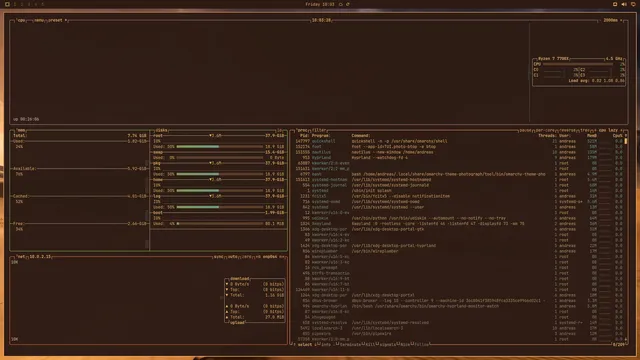Move selection up with the select up arrow
640x360 pixels.
pyautogui.click(x=295, y=344)
